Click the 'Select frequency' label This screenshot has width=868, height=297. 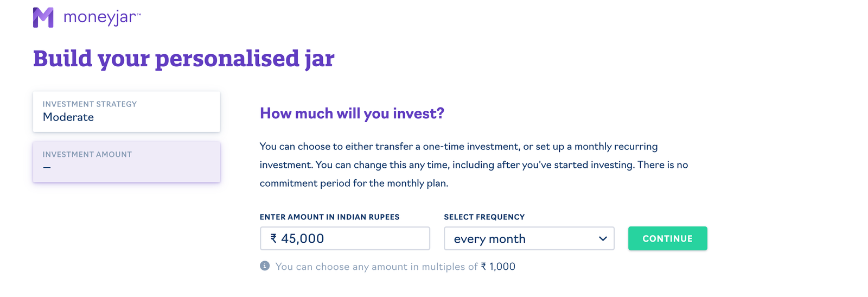484,217
